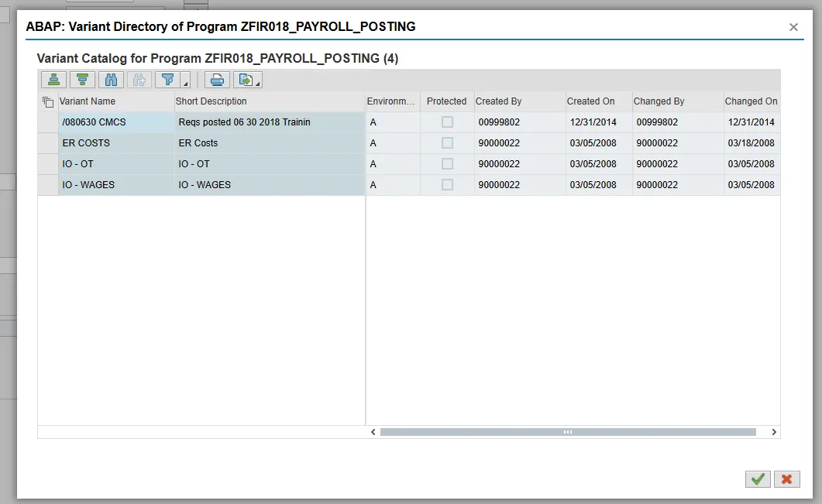Screen dimensions: 822x504
Task: Expand the export options dropdown arrow
Action: [258, 84]
